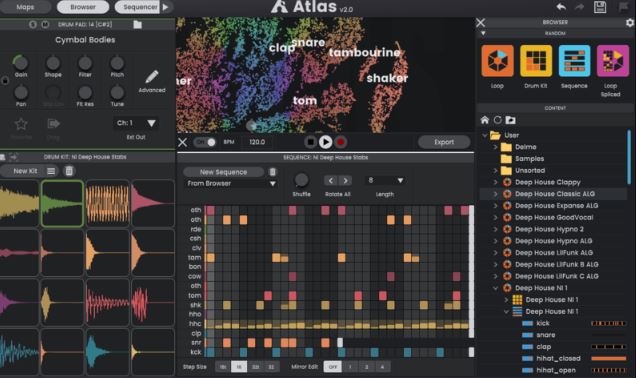Screen dimensions: 636x378
Task: Open the From Browser dropdown
Action: click(231, 184)
